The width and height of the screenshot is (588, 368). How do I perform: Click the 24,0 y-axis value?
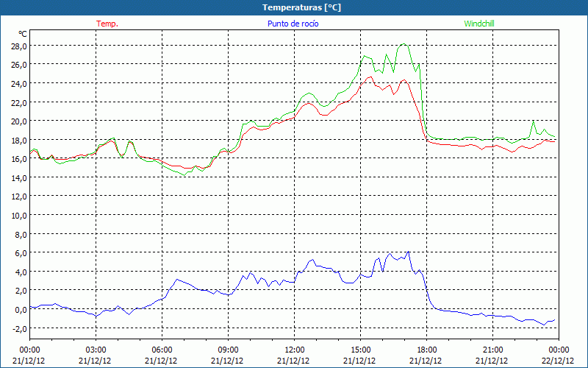pyautogui.click(x=18, y=83)
